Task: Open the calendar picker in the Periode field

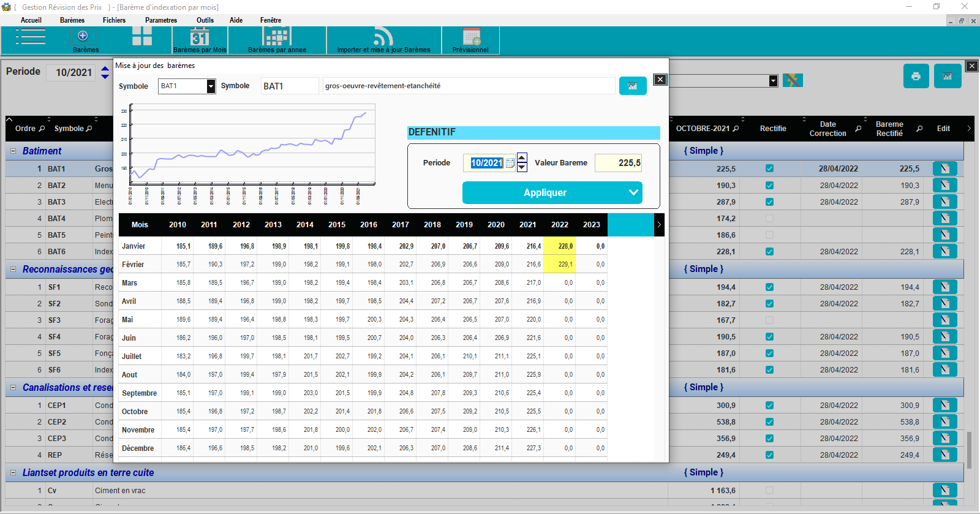Action: click(510, 163)
